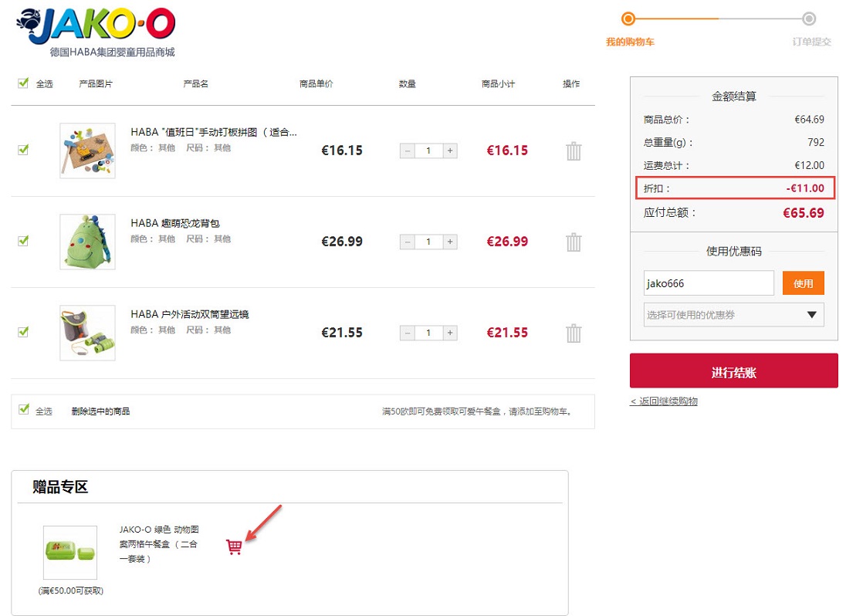Increase quantity of 趣萌恐龙背包
The image size is (846, 616).
pyautogui.click(x=450, y=242)
